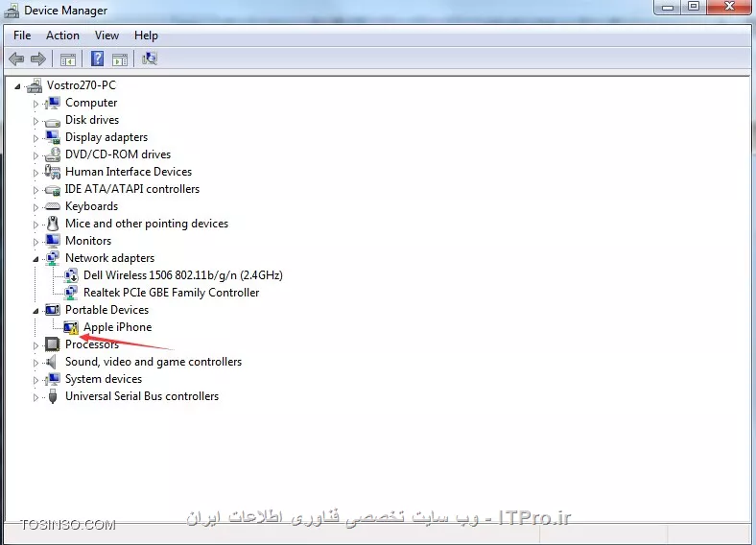This screenshot has height=545, width=756.
Task: Open the File menu
Action: (x=22, y=36)
